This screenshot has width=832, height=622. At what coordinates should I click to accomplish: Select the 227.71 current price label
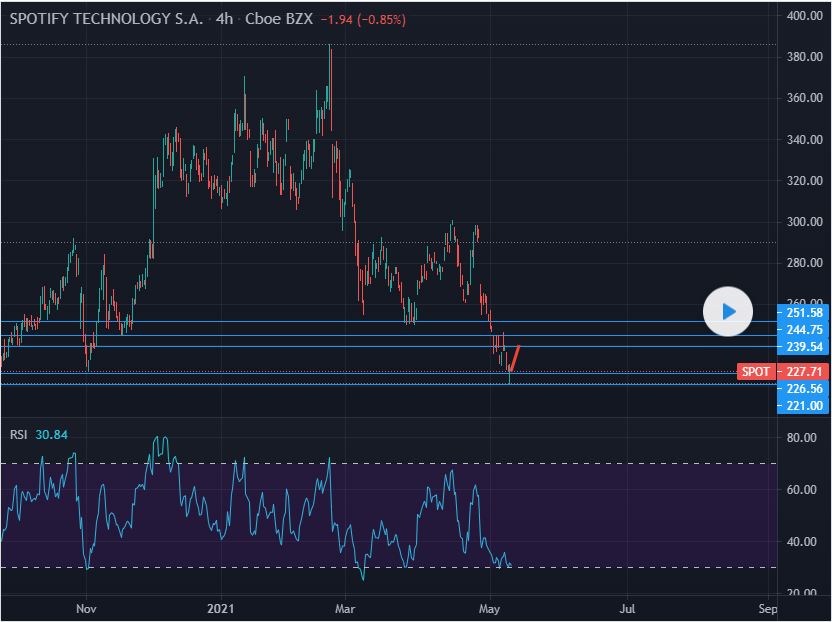pyautogui.click(x=803, y=372)
